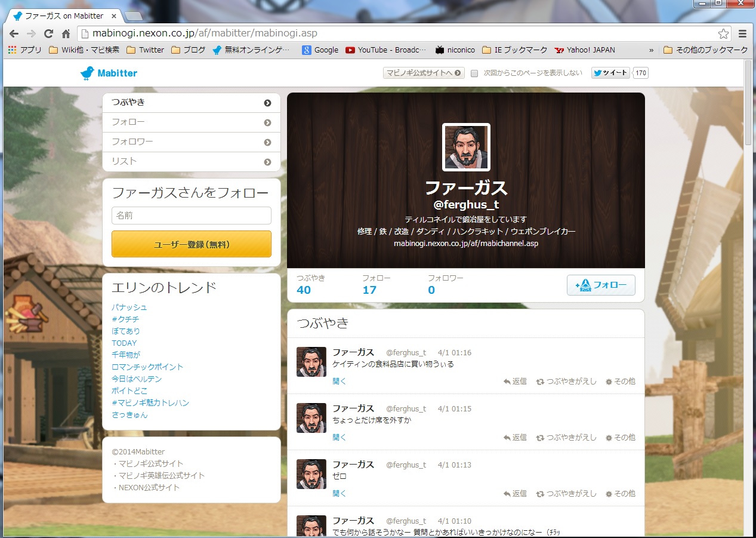Open the TODAY trend link
756x538 pixels.
pyautogui.click(x=124, y=343)
